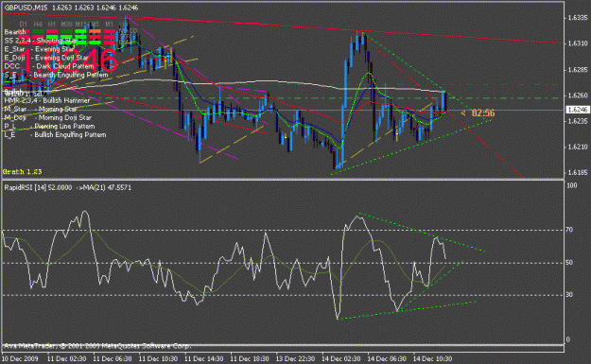Screen dimensions: 591x364
Task: Select the H1 timeframe column label
Action: [x=52, y=25]
